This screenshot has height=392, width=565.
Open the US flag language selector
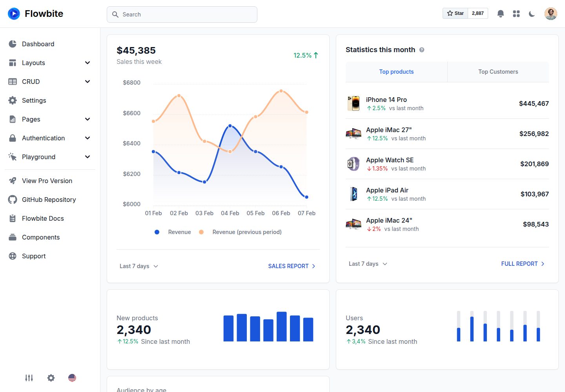pyautogui.click(x=72, y=378)
